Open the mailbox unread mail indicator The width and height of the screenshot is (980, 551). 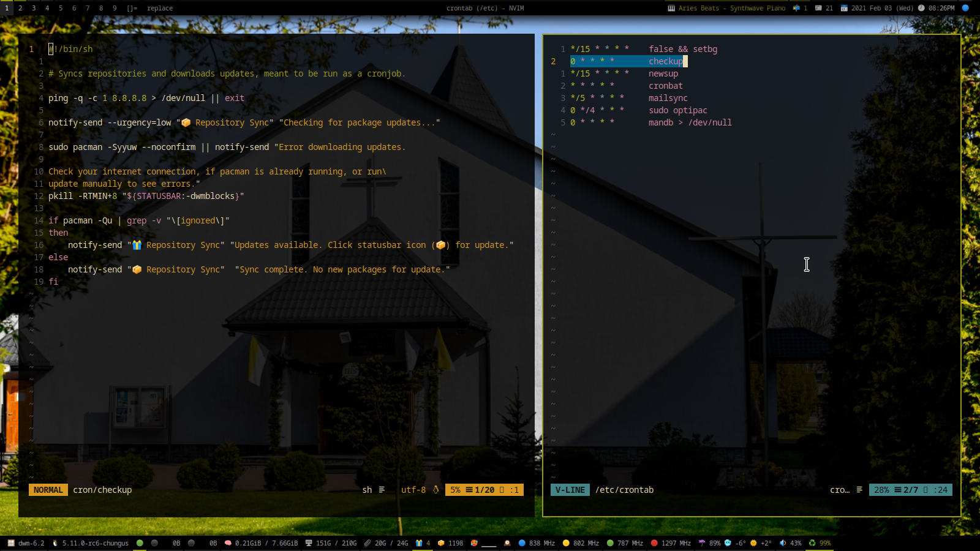click(796, 8)
